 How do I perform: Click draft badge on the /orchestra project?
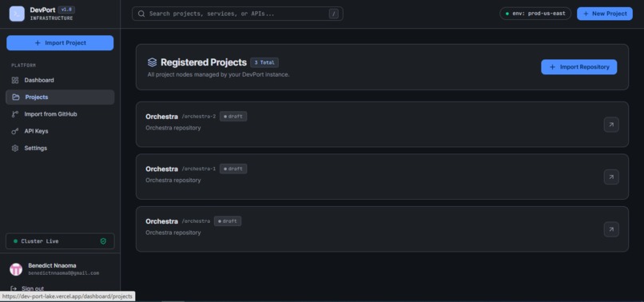point(228,221)
